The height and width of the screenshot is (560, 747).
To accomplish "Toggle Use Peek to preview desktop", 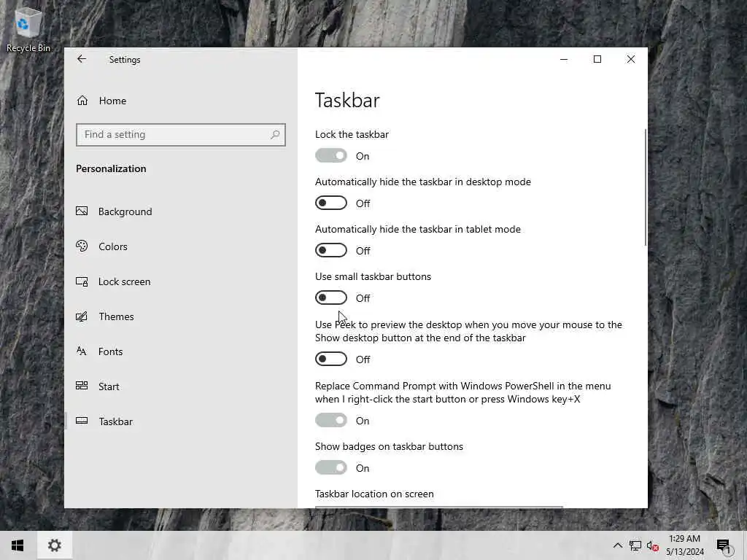I will coord(331,359).
